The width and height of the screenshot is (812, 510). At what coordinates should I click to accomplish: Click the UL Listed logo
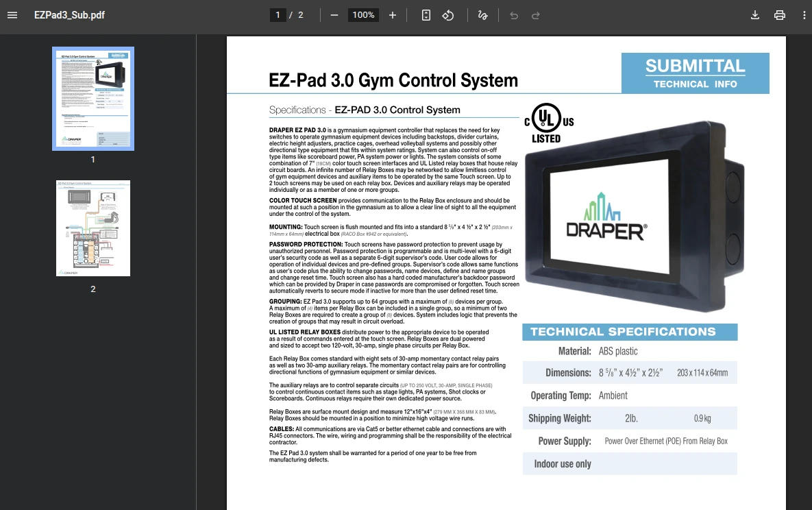(x=549, y=123)
